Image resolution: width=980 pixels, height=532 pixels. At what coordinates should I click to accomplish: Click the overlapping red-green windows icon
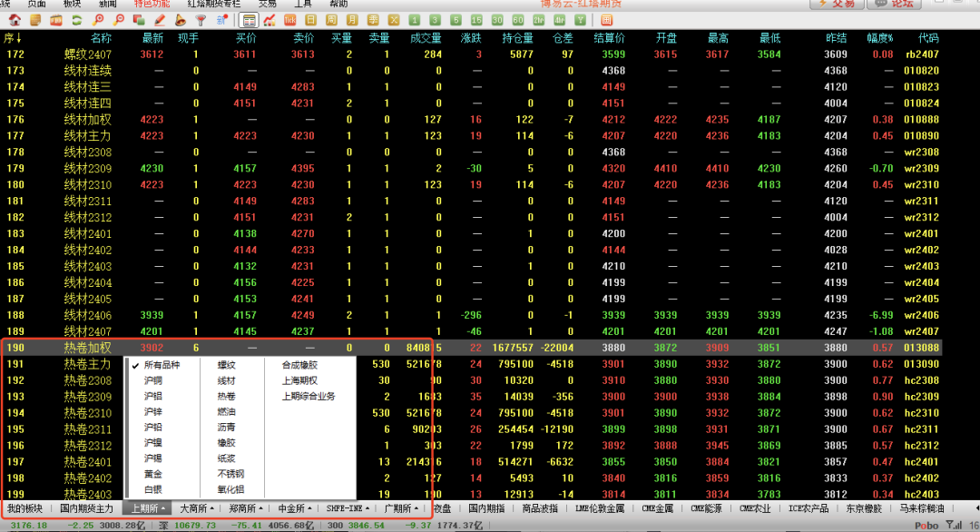click(x=139, y=20)
